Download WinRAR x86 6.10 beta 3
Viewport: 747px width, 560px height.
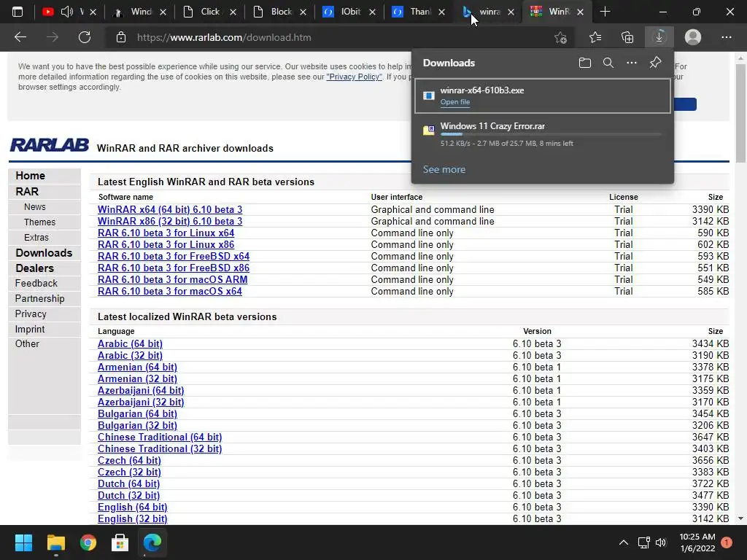click(170, 222)
